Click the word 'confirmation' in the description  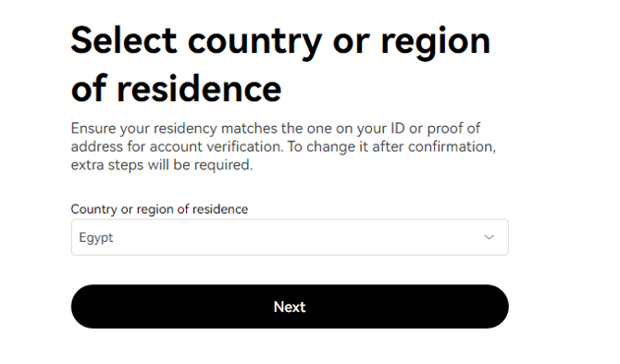451,147
